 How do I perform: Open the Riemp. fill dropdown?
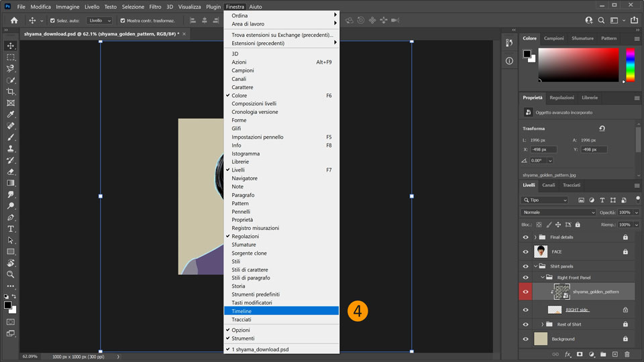pyautogui.click(x=636, y=225)
